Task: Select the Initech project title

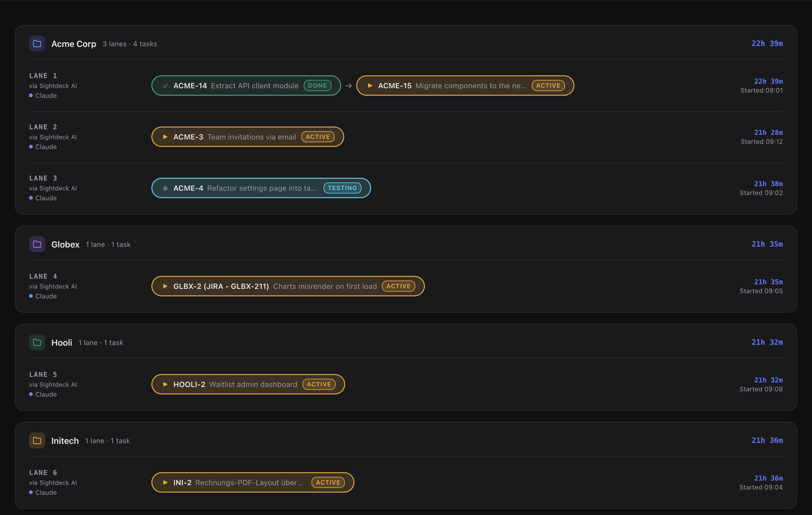Action: 65,441
